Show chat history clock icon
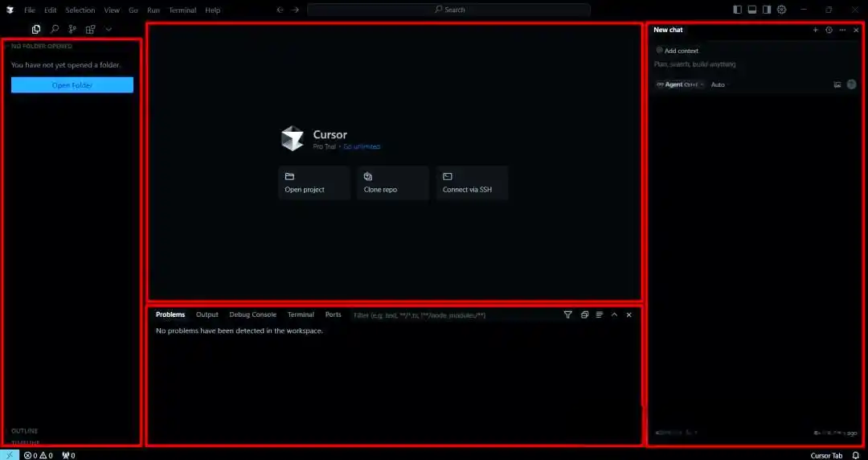868x460 pixels. pyautogui.click(x=829, y=30)
